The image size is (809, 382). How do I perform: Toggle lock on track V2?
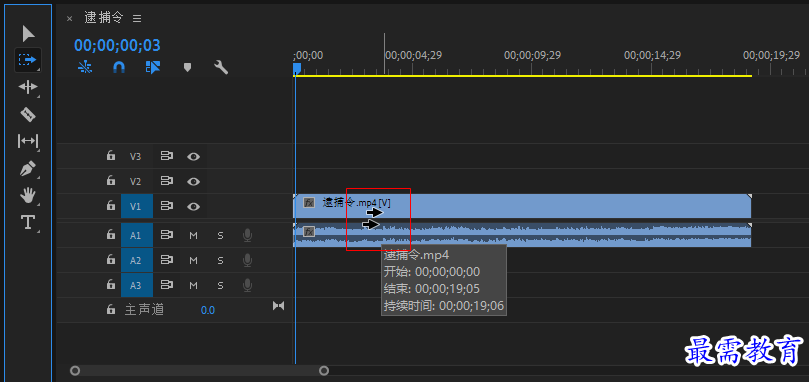110,181
